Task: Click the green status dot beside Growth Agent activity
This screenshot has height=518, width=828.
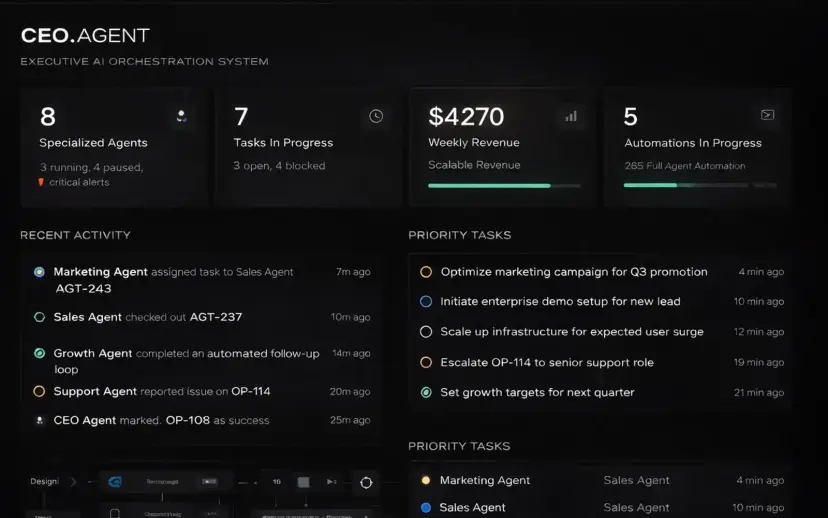Action: click(x=39, y=353)
